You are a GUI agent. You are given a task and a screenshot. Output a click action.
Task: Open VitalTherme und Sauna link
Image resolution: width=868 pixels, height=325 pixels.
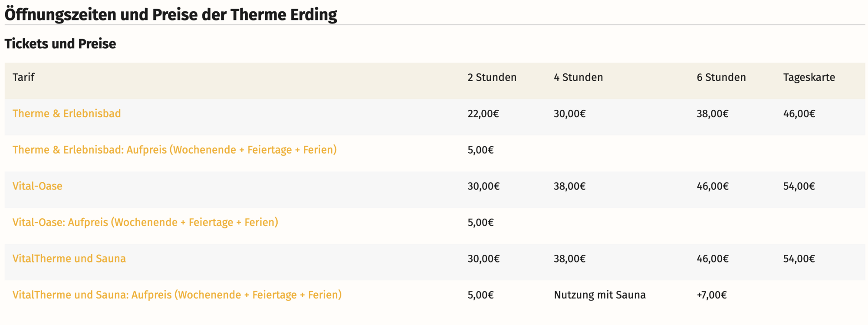(69, 259)
